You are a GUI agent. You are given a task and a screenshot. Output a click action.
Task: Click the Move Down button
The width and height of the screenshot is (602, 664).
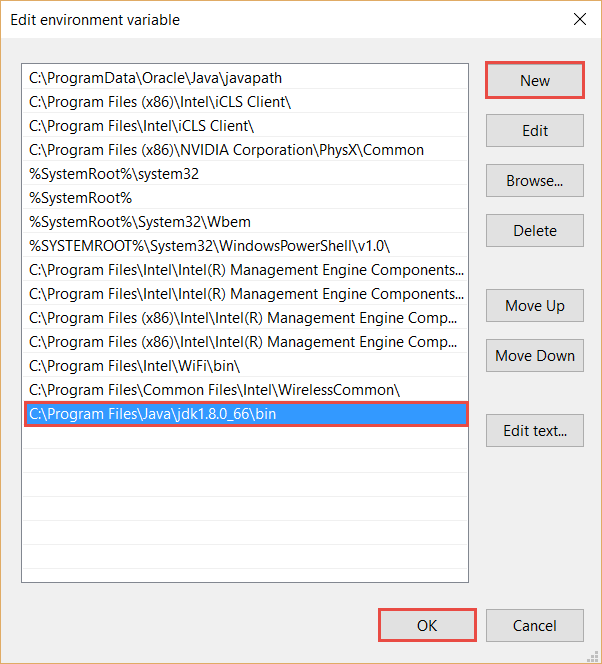click(x=535, y=355)
